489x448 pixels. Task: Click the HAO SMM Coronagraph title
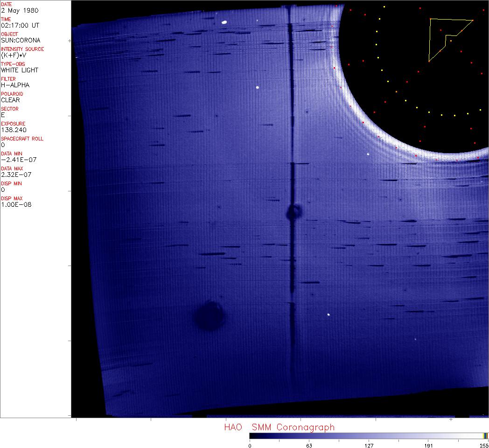(279, 427)
